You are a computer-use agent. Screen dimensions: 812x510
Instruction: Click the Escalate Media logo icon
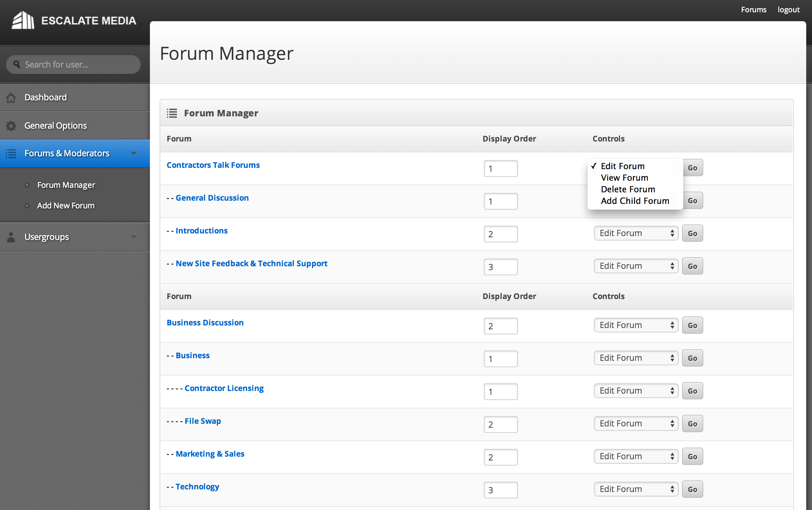[23, 20]
